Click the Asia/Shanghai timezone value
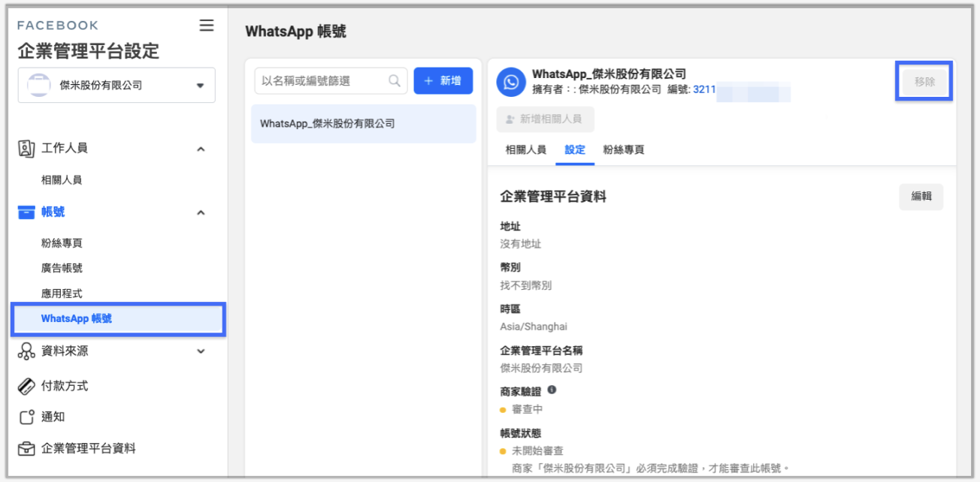Screen dimensions: 980x482 tap(534, 327)
